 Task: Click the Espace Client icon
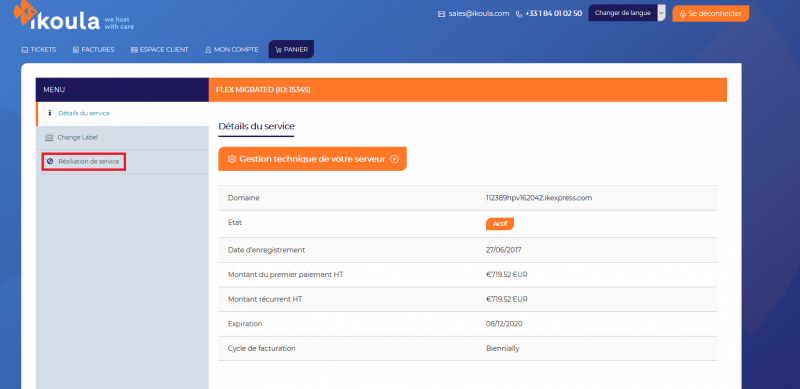pyautogui.click(x=134, y=50)
